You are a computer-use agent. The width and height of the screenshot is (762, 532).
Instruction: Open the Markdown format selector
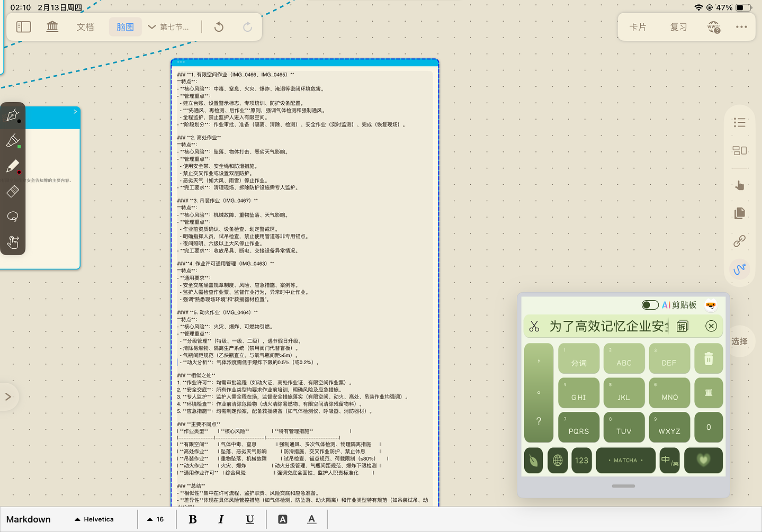[x=29, y=519]
